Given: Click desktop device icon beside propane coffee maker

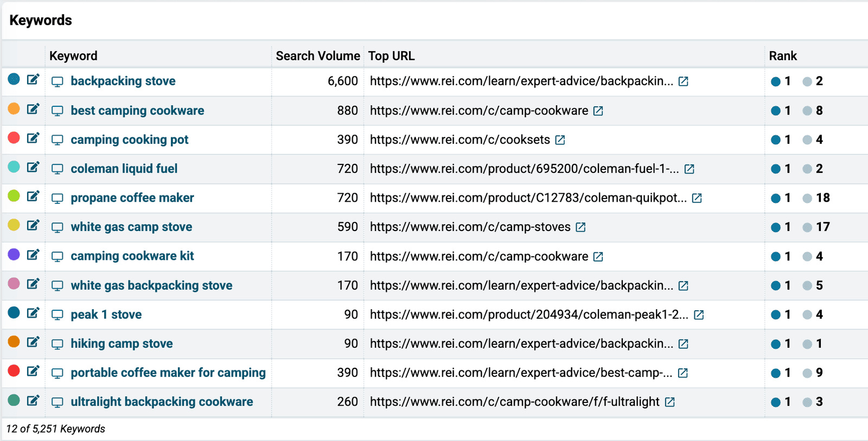Looking at the screenshot, I should 58,199.
